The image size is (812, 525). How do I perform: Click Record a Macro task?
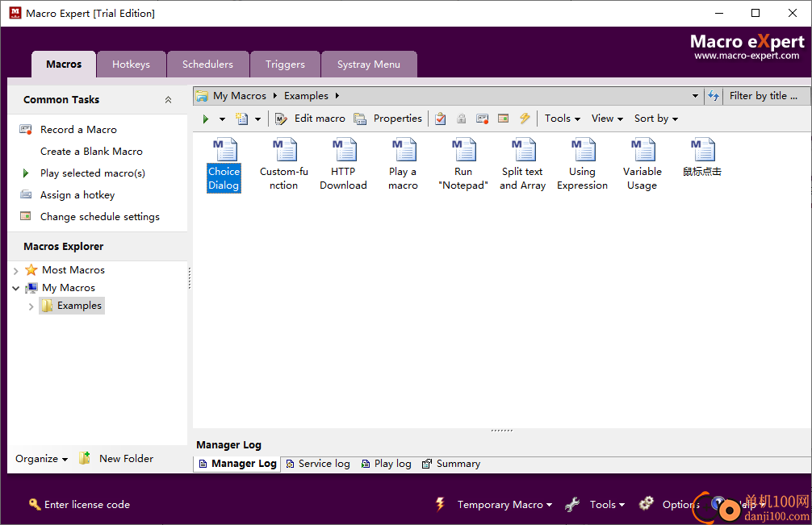[79, 129]
